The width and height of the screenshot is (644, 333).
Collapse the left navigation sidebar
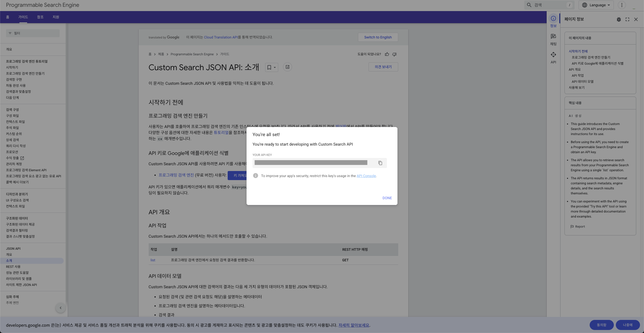61,308
